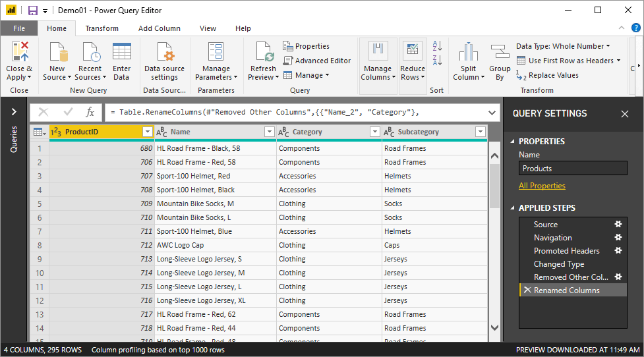Open gear for Removed Other Columns step
The height and width of the screenshot is (357, 644).
pos(618,277)
